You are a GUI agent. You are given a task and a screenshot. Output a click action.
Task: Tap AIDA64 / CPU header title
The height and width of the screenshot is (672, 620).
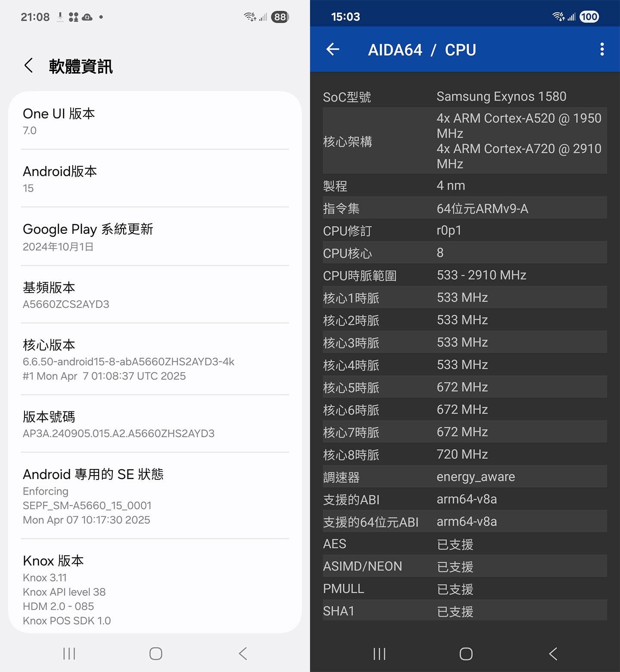422,50
